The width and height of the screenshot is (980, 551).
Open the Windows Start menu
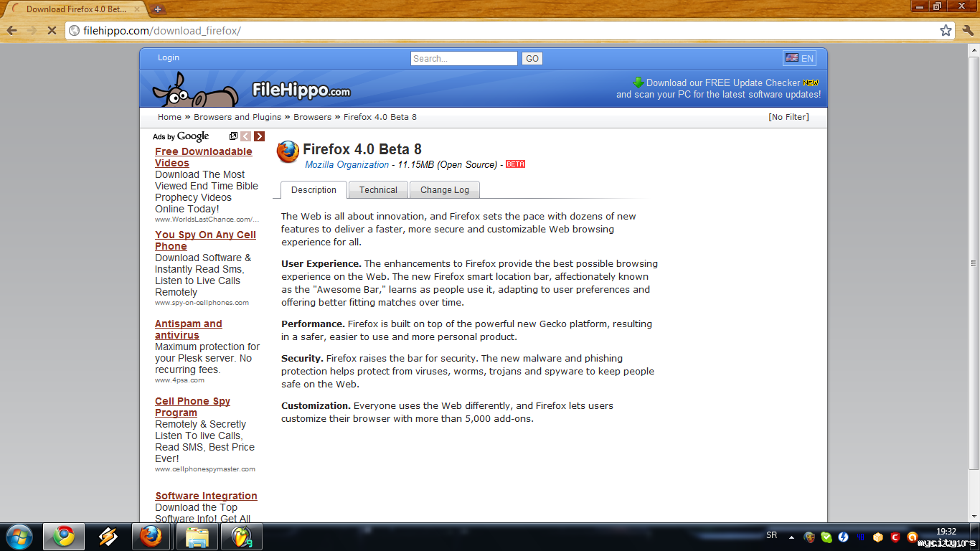tap(19, 537)
